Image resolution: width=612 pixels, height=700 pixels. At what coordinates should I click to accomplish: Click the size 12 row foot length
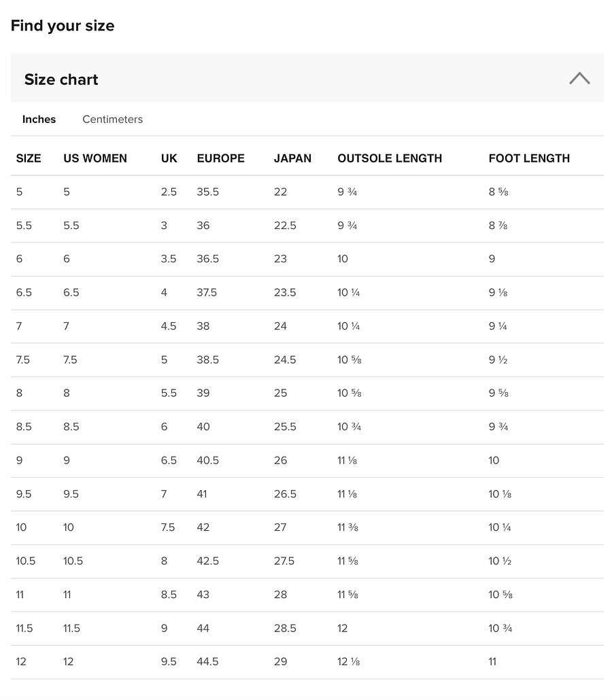492,662
